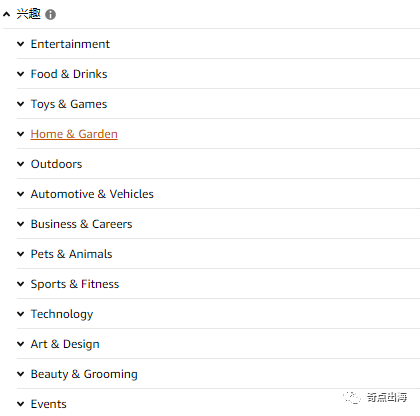
Task: Open the Home & Garden link
Action: [x=74, y=134]
